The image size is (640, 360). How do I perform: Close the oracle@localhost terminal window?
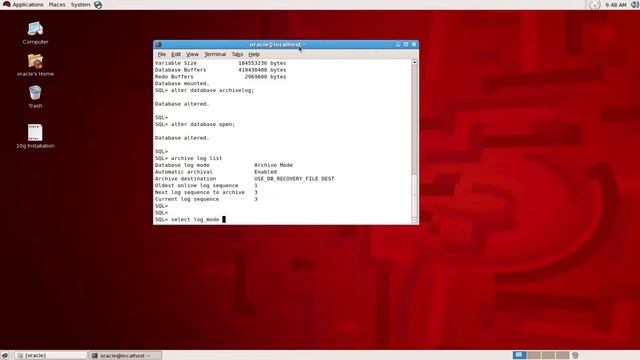tap(414, 44)
